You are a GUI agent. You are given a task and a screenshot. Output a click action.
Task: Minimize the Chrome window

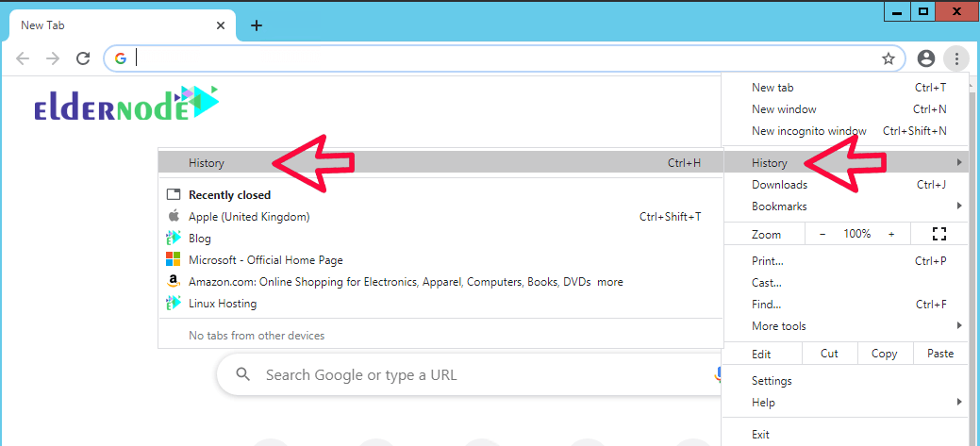[x=898, y=11]
